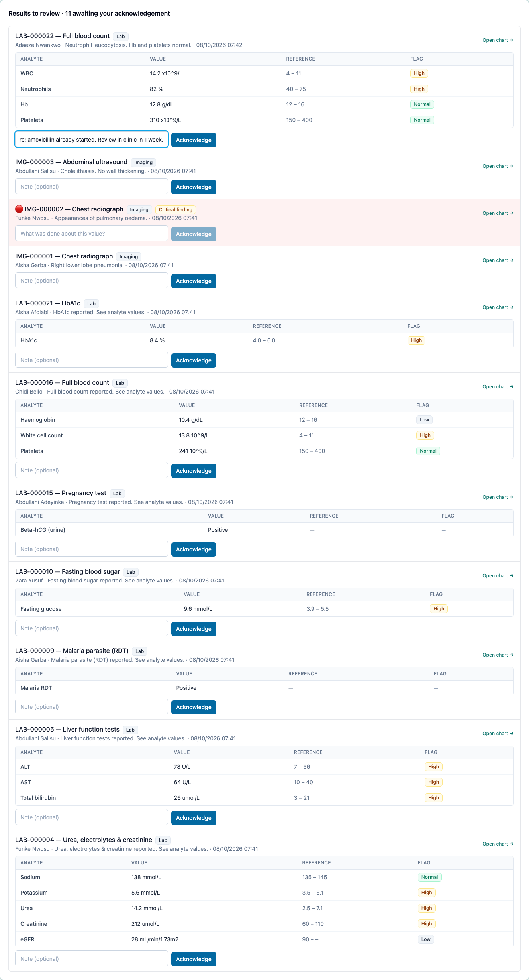The image size is (529, 980).
Task: Acknowledge the HbA1c result
Action: click(x=194, y=360)
